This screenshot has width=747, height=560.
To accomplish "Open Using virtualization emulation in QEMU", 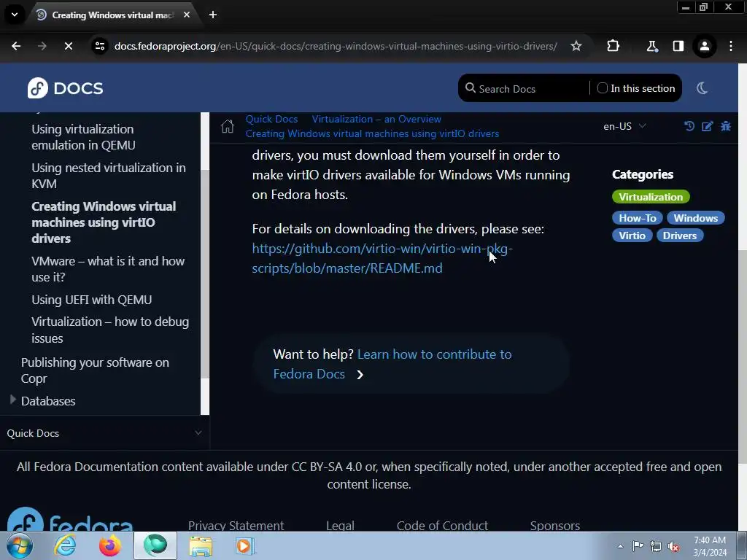I will pyautogui.click(x=83, y=137).
